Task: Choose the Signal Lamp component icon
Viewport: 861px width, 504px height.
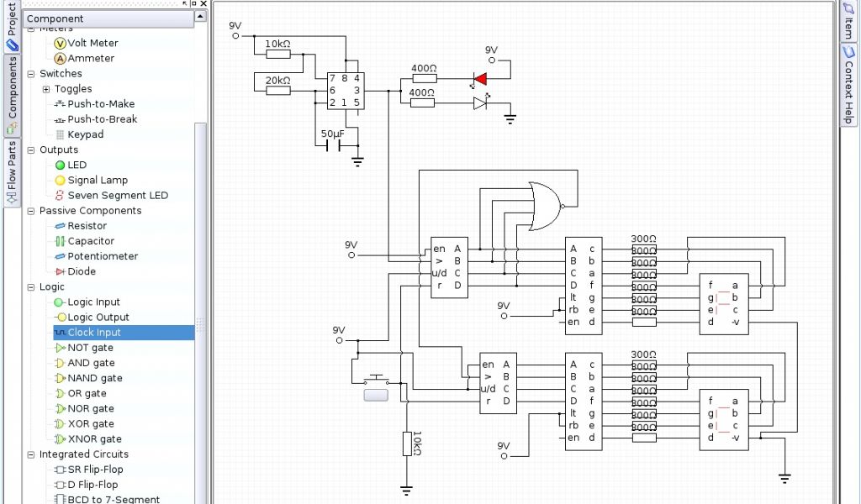Action: [x=60, y=180]
